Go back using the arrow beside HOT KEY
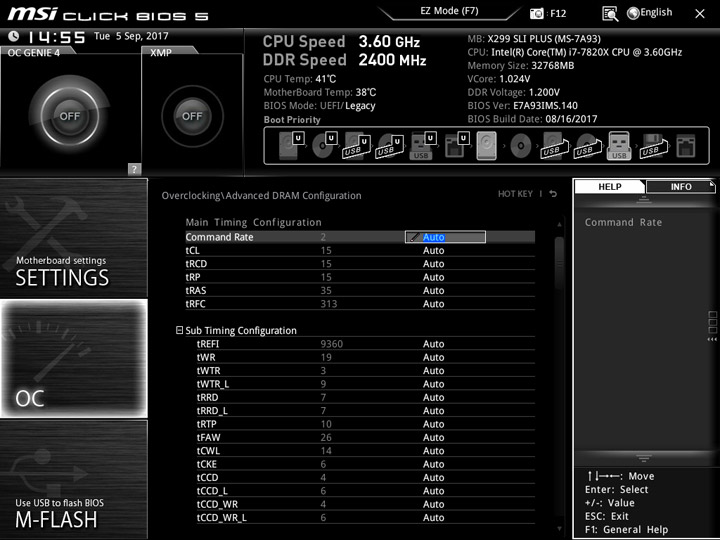Image resolution: width=720 pixels, height=540 pixels. 553,194
